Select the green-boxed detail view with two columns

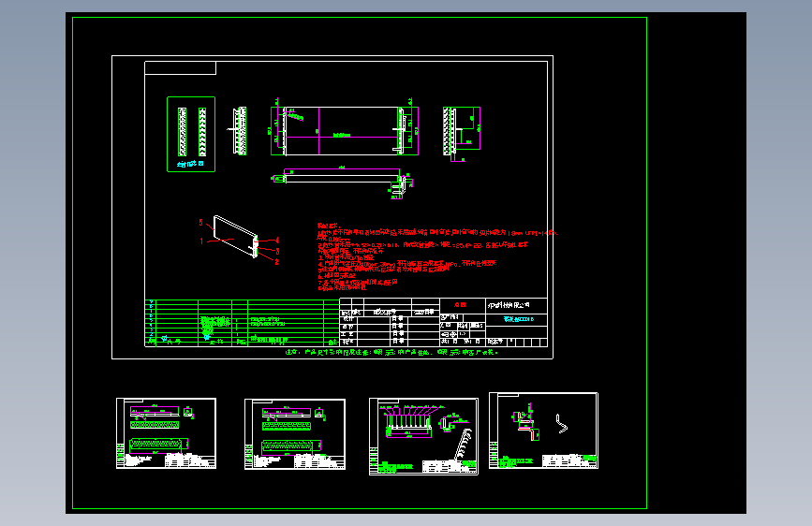coord(191,134)
